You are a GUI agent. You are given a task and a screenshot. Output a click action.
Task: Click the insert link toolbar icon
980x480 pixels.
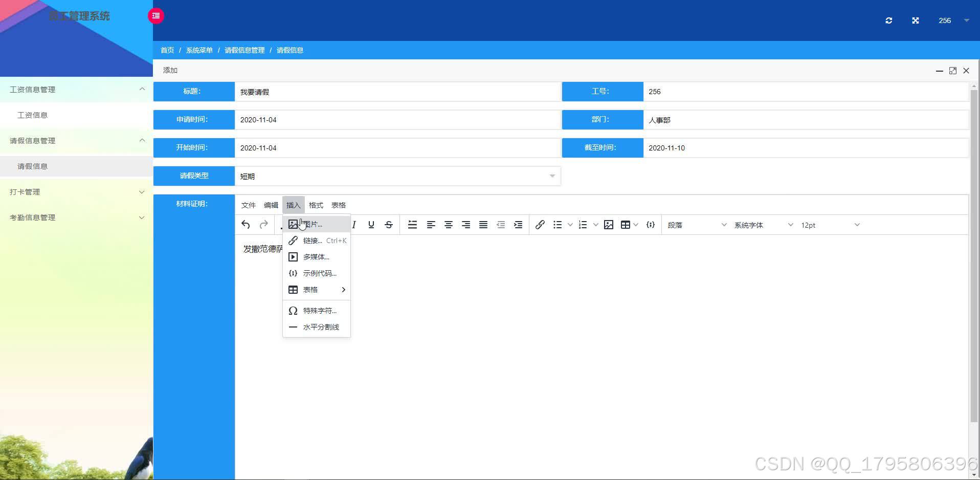540,225
